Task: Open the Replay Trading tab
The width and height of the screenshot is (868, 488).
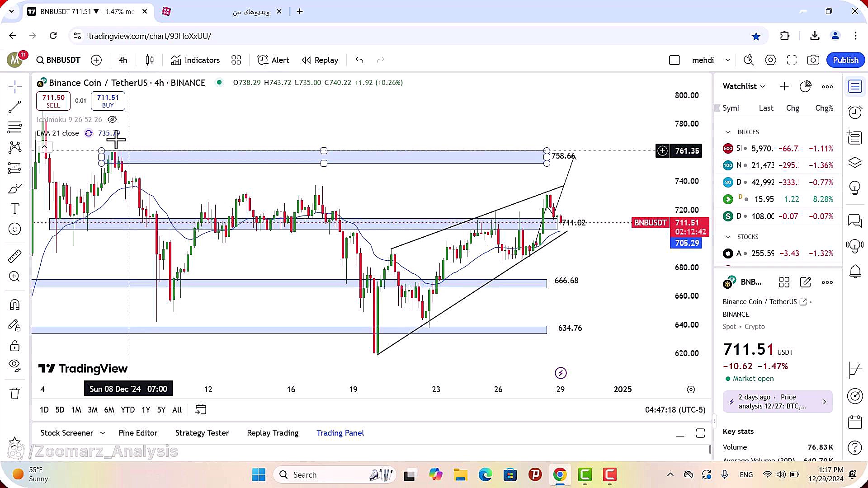Action: pos(273,433)
